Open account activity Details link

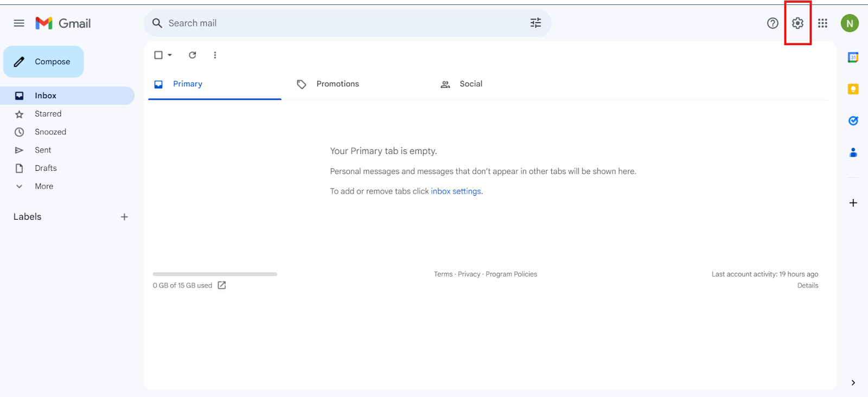(x=808, y=286)
